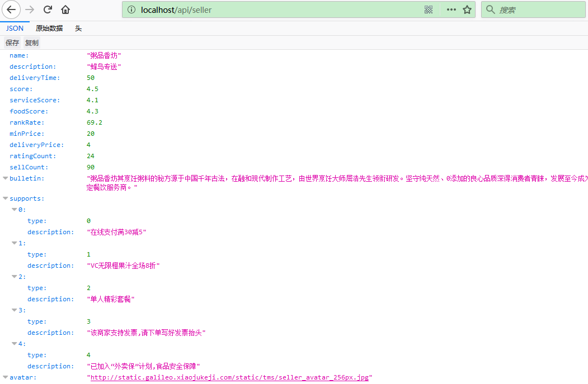Click the 保存 save button
Image resolution: width=588 pixels, height=384 pixels.
pyautogui.click(x=12, y=42)
